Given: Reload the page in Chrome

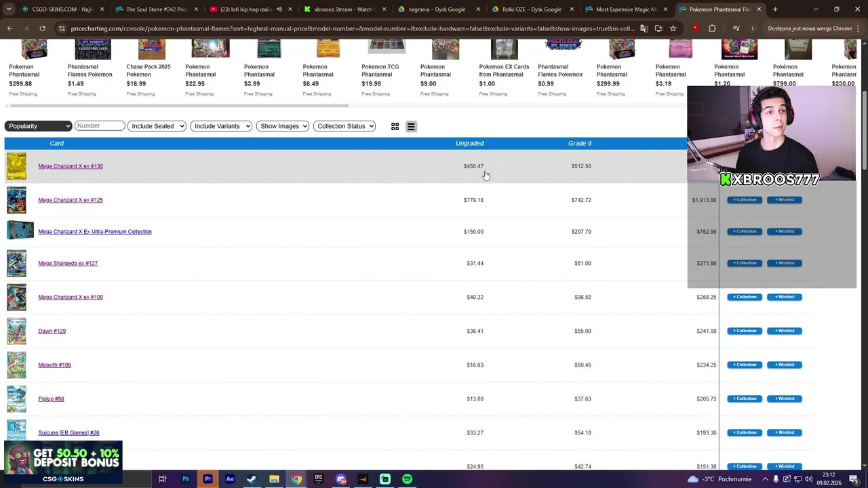Looking at the screenshot, I should (42, 28).
